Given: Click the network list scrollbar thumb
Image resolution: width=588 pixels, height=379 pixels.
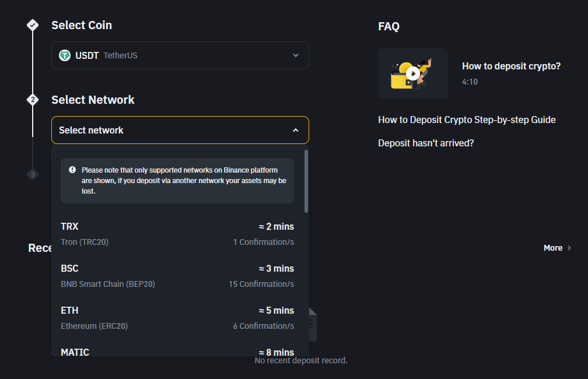Looking at the screenshot, I should [x=306, y=181].
